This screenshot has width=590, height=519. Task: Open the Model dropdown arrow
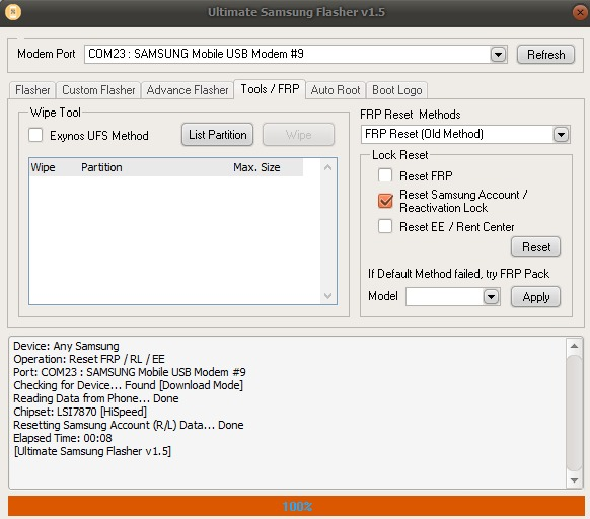pos(491,297)
